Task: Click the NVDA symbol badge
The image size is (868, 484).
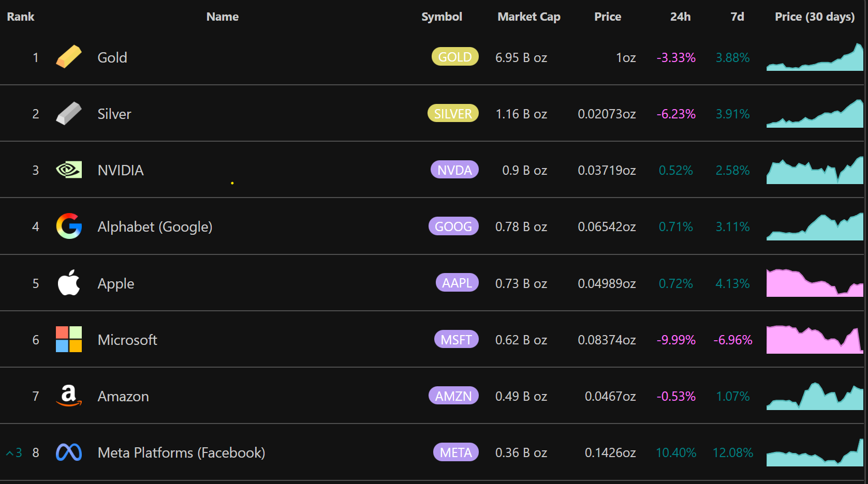Action: (x=454, y=170)
